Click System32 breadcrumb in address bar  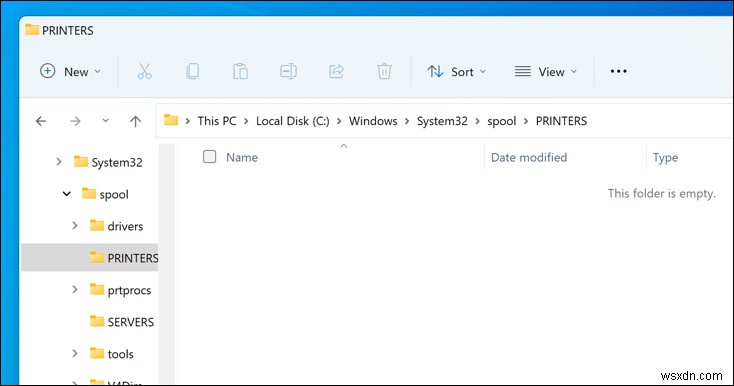tap(442, 121)
